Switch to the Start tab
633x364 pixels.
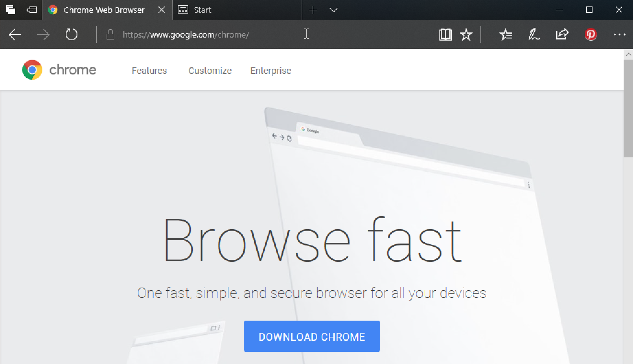(x=237, y=10)
